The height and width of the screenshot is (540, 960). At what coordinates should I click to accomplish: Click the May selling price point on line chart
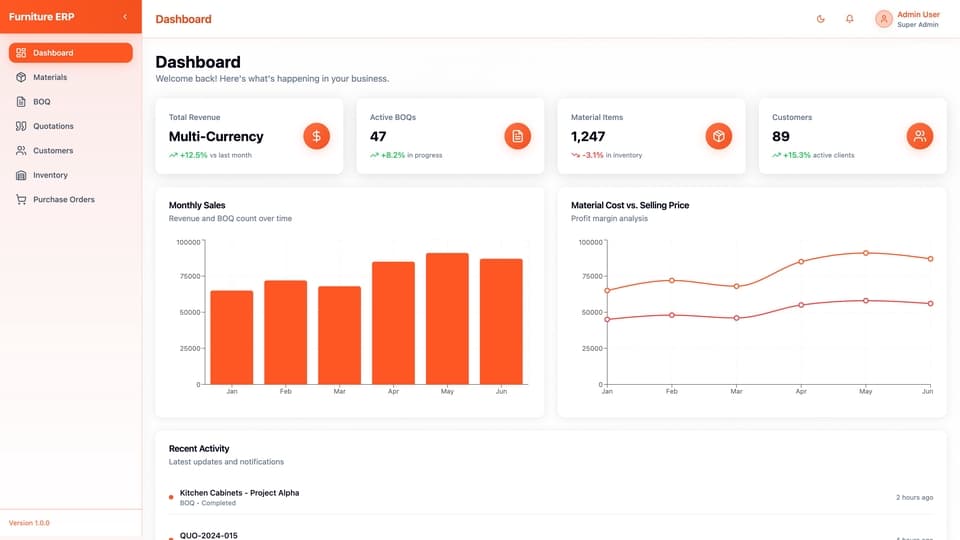(866, 253)
